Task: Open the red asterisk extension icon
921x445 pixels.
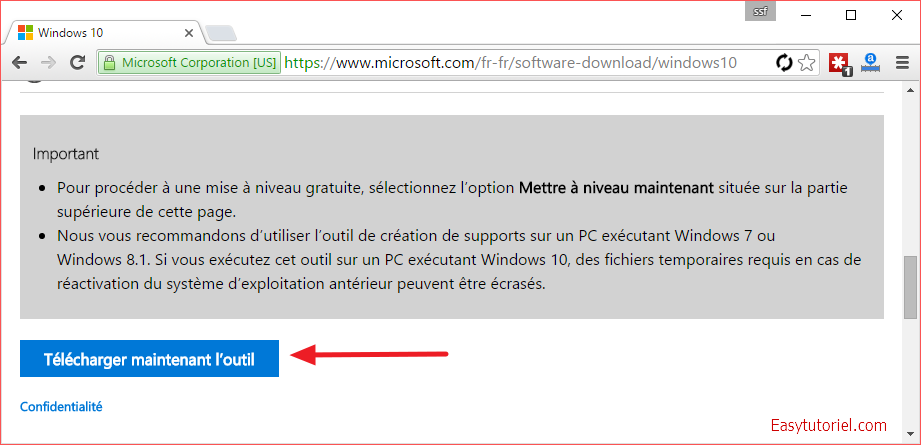Action: [838, 63]
